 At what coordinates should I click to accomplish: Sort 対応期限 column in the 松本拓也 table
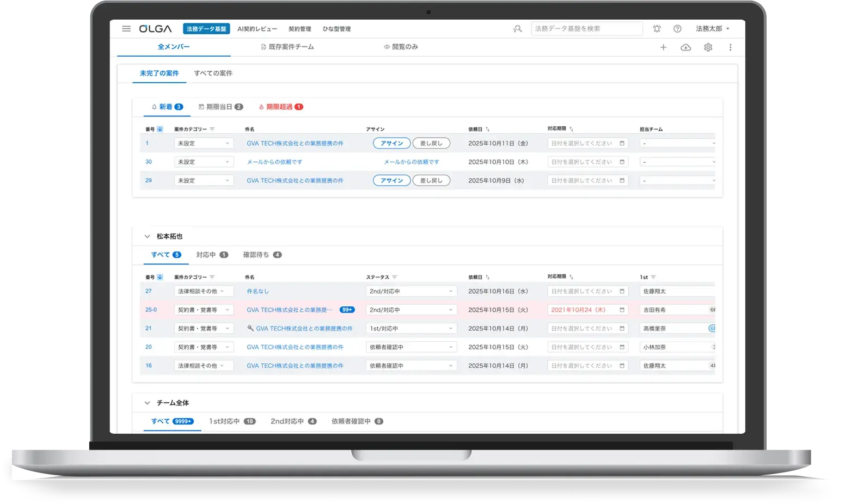[571, 277]
